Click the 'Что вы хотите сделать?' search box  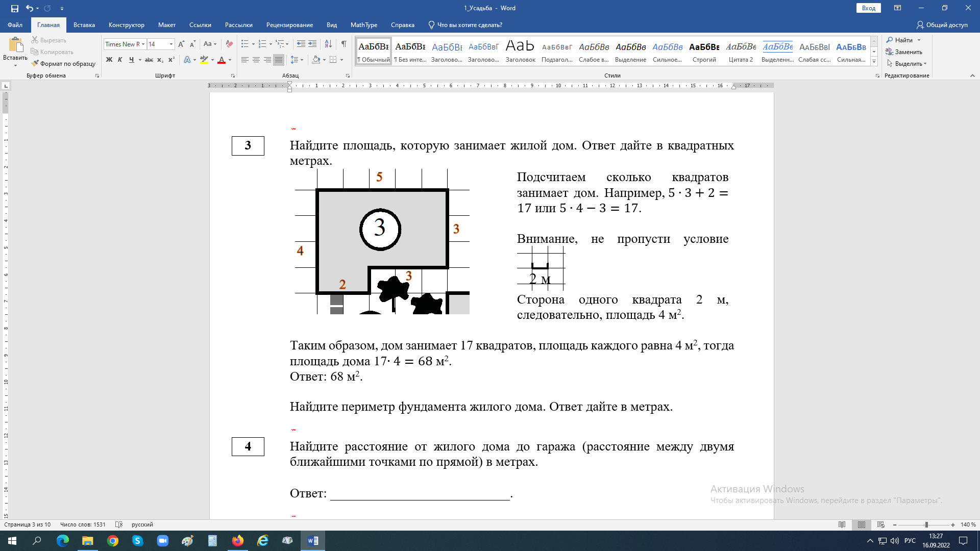coord(465,25)
